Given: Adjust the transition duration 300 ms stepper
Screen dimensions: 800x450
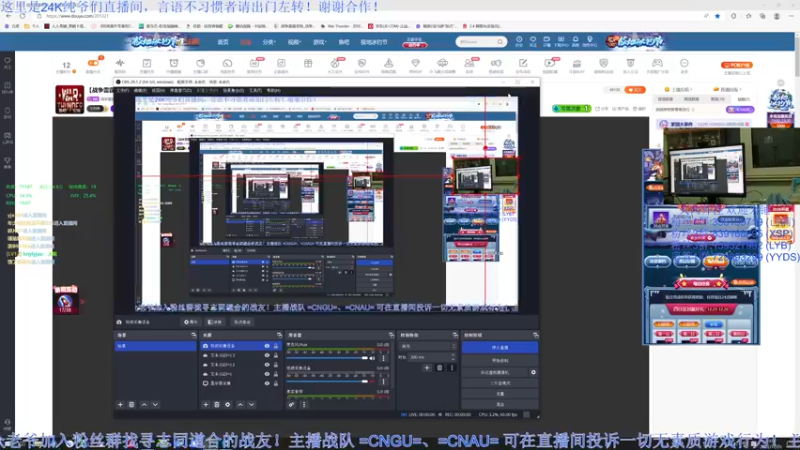Looking at the screenshot, I should click(x=453, y=357).
